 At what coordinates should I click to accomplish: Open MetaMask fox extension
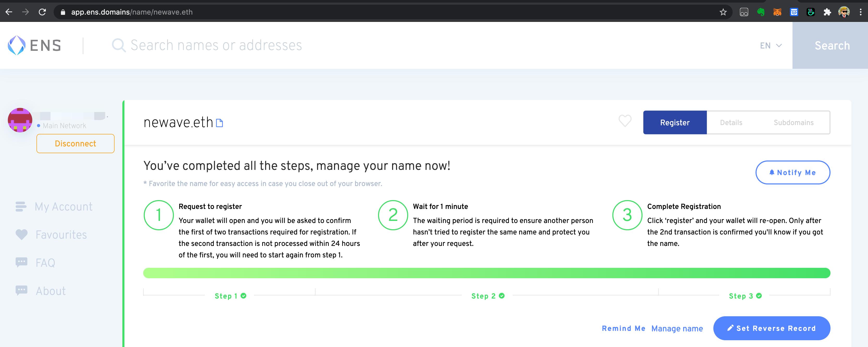(x=777, y=12)
